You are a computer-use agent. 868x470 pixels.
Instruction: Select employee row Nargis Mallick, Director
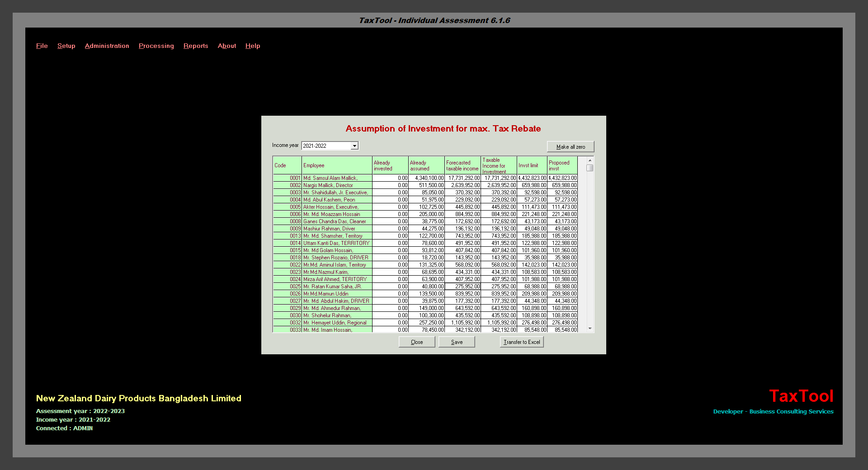click(x=336, y=185)
